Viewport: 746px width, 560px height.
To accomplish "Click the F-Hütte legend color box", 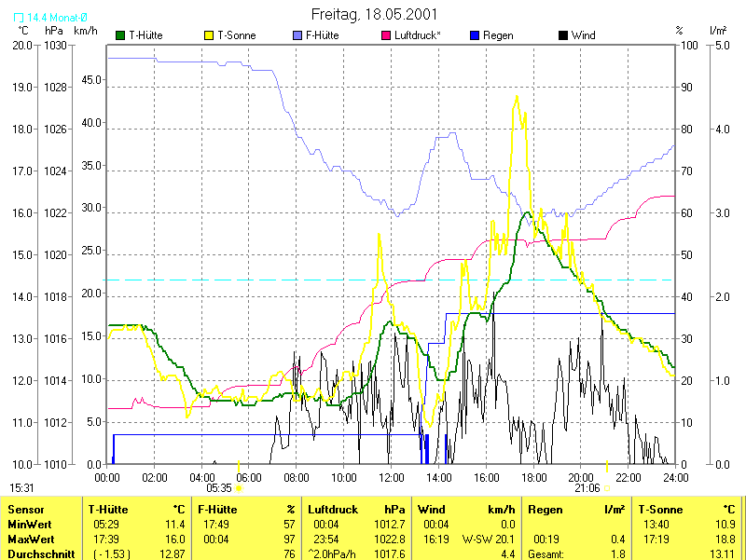I will click(297, 35).
